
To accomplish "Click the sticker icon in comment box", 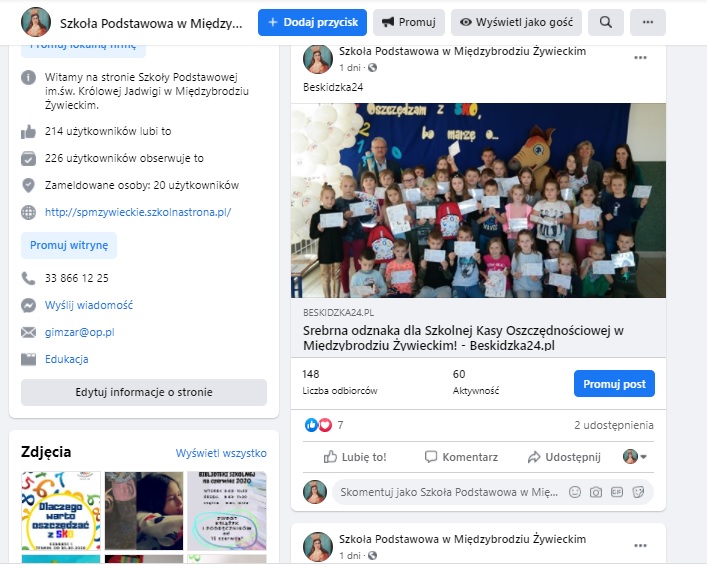I will pyautogui.click(x=638, y=492).
